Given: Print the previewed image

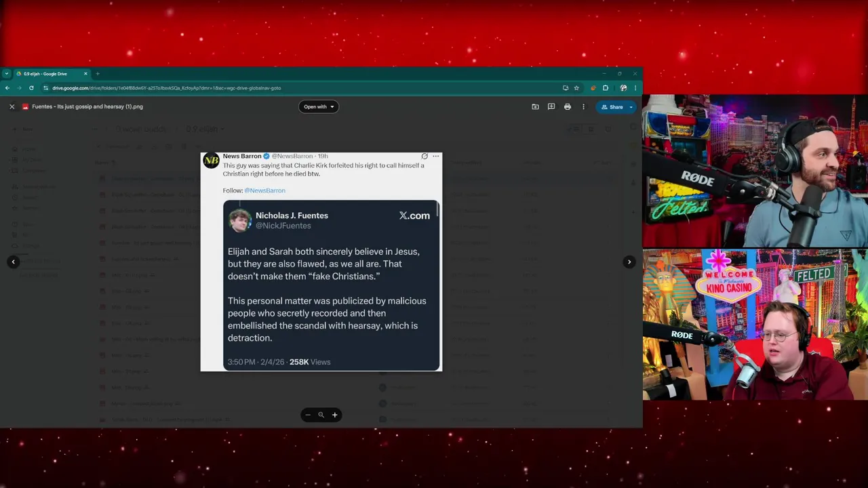Looking at the screenshot, I should [568, 106].
